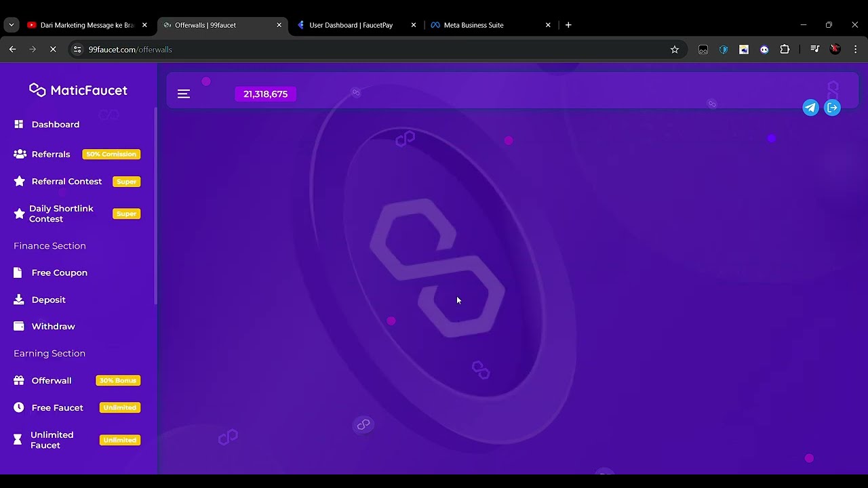
Task: Click the Daily Shortlink Contest star icon
Action: (20, 213)
